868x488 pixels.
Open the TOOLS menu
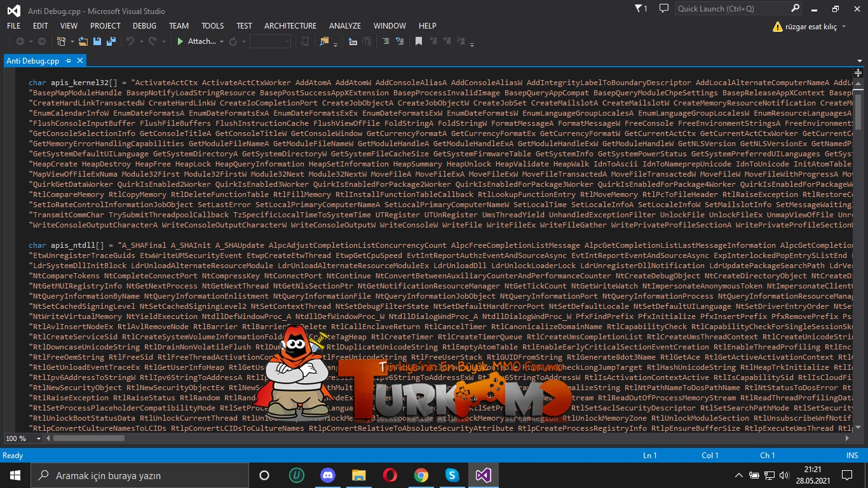pos(213,26)
